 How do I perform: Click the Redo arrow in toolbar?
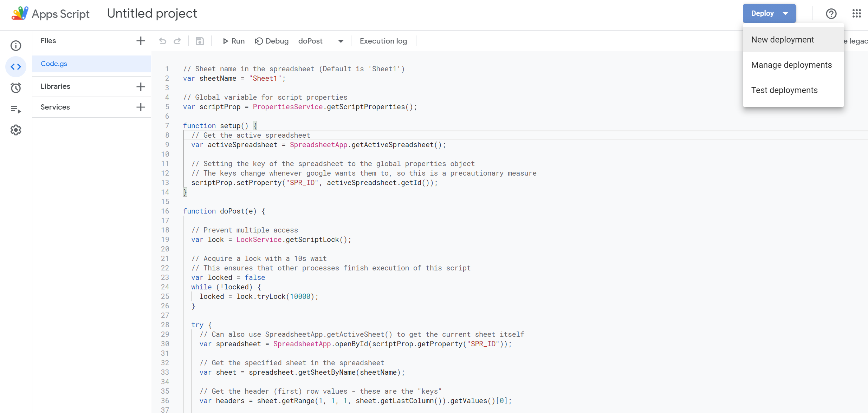[177, 41]
